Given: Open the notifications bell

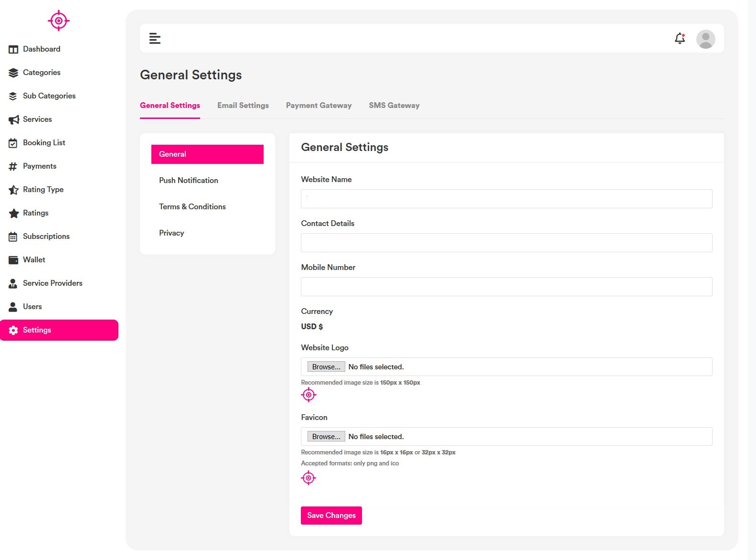Looking at the screenshot, I should (680, 38).
